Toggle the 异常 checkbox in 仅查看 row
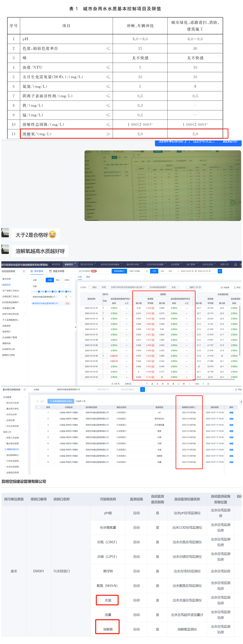This screenshot has height=644, width=243. click(100, 287)
